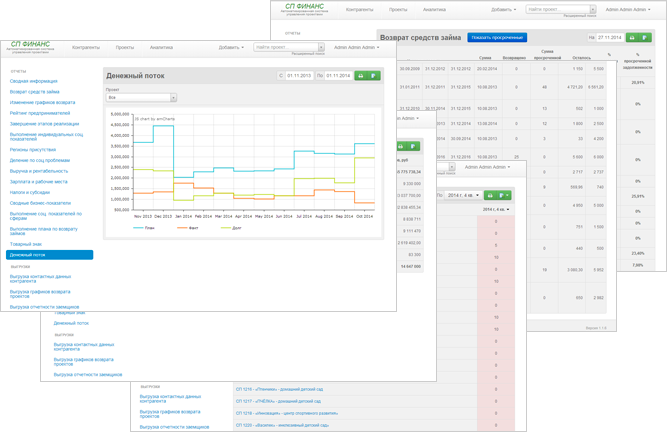Image resolution: width=667 pixels, height=432 pixels.
Task: Open the Деление по соц проблемам report
Action: (40, 160)
